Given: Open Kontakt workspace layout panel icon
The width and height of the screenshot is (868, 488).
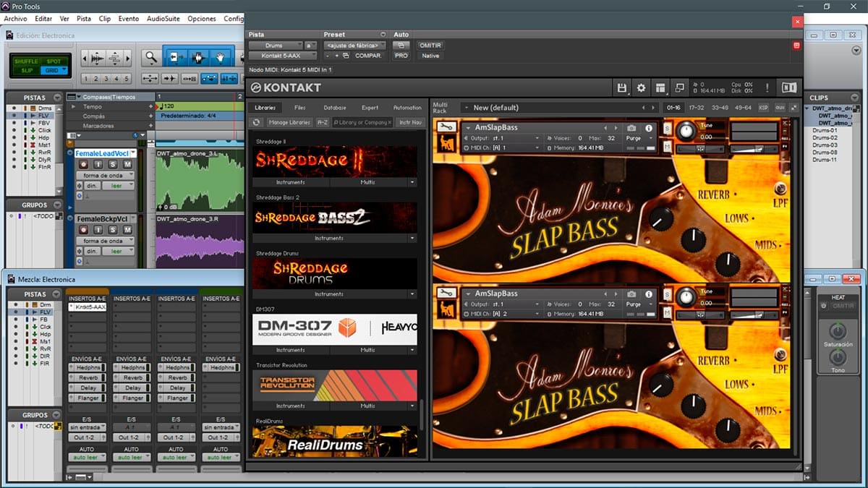Looking at the screenshot, I should tap(660, 87).
